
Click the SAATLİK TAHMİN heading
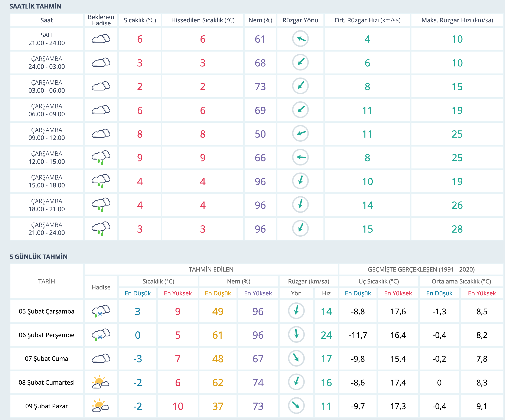(x=35, y=6)
